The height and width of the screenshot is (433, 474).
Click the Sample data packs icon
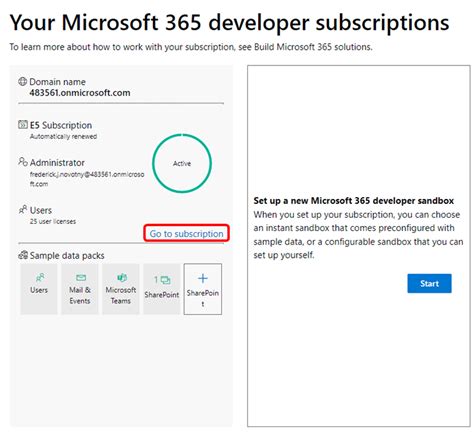[x=23, y=255]
